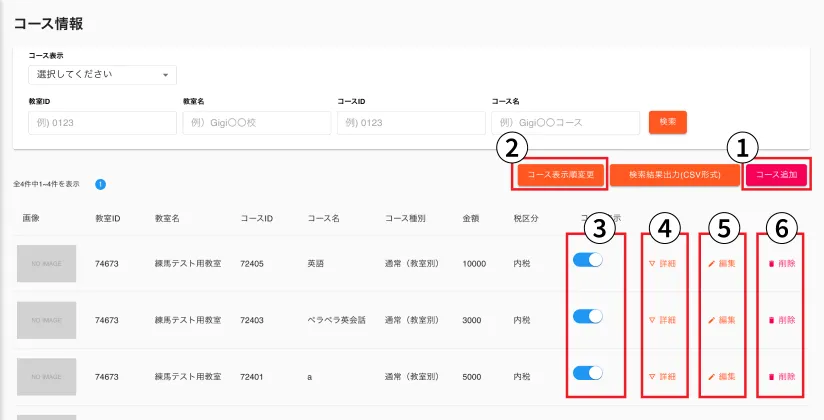
Task: Click the ペラペラ英会話 course name cell
Action: pyautogui.click(x=336, y=320)
